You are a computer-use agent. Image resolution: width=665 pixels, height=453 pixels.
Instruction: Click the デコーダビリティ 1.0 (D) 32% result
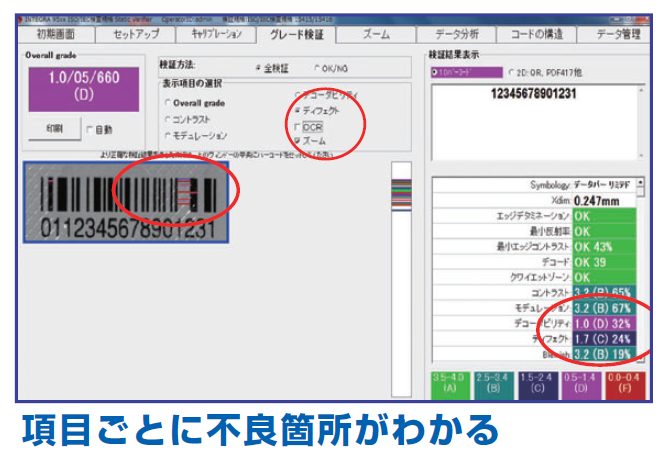point(604,323)
